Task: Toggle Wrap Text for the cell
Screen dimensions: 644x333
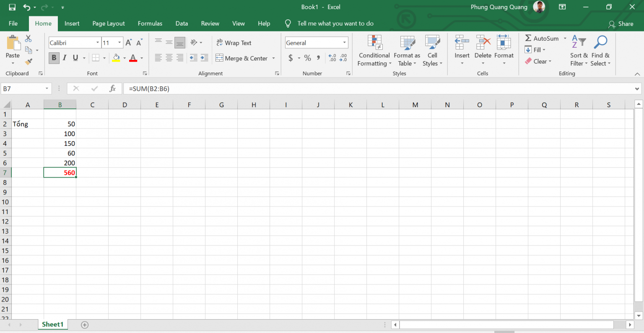Action: pyautogui.click(x=234, y=43)
